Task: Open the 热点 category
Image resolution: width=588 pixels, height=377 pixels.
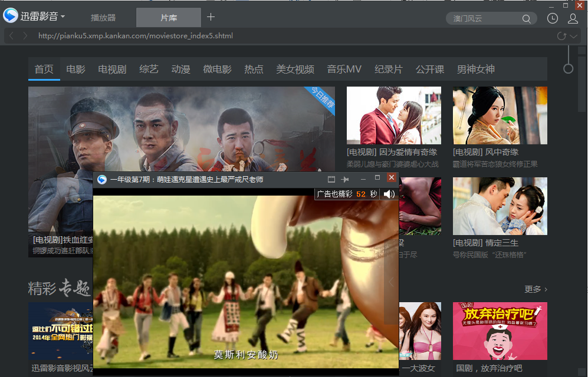Action: 254,70
